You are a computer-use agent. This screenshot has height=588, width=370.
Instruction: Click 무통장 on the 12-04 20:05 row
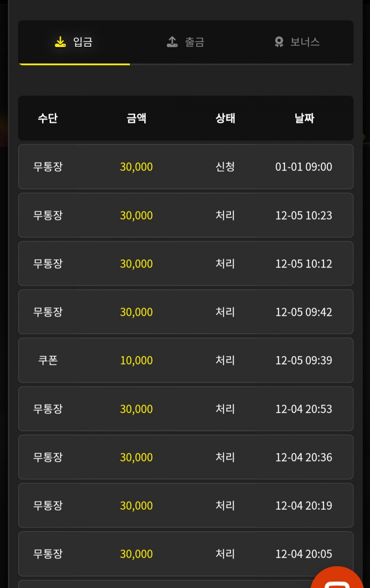coord(48,554)
